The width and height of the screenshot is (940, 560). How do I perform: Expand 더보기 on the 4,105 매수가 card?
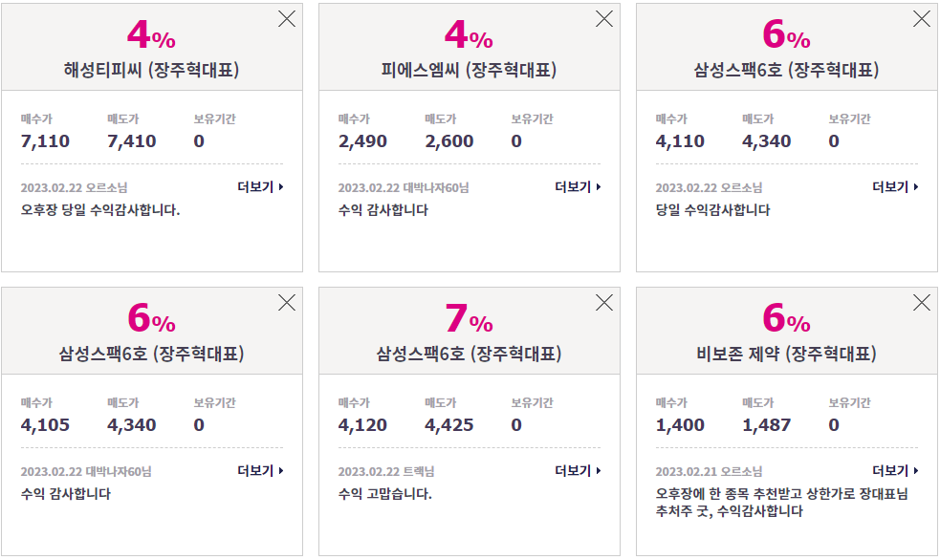point(260,471)
